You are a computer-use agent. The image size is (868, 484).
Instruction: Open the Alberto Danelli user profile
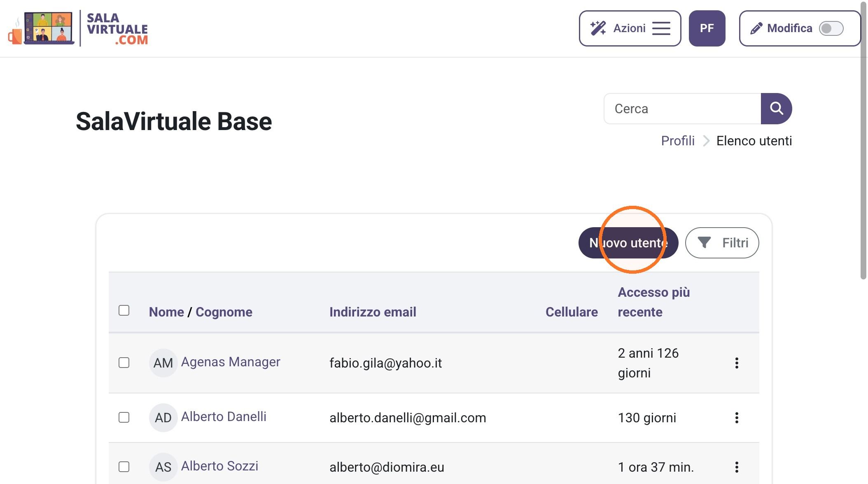coord(224,417)
